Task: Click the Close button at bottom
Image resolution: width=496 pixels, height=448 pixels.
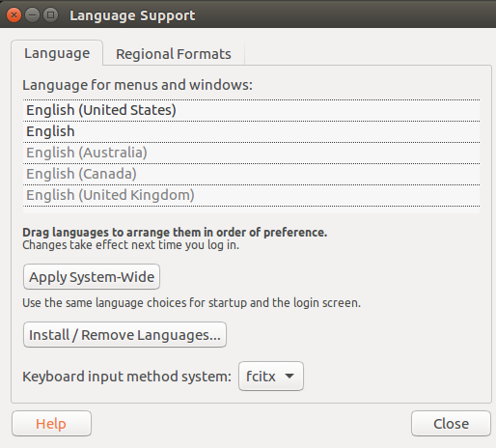Action: [451, 424]
